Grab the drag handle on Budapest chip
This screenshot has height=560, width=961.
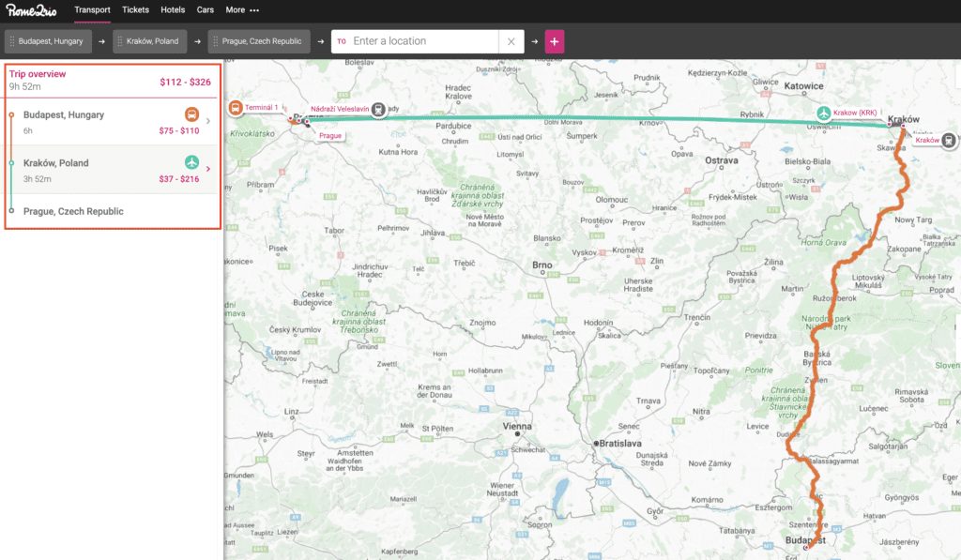pyautogui.click(x=12, y=41)
